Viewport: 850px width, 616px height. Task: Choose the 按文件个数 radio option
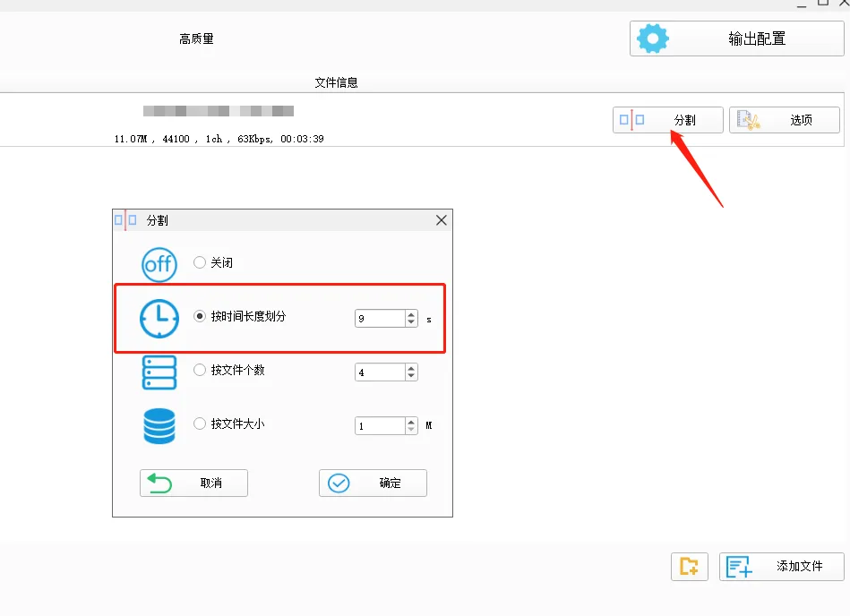[x=200, y=370]
